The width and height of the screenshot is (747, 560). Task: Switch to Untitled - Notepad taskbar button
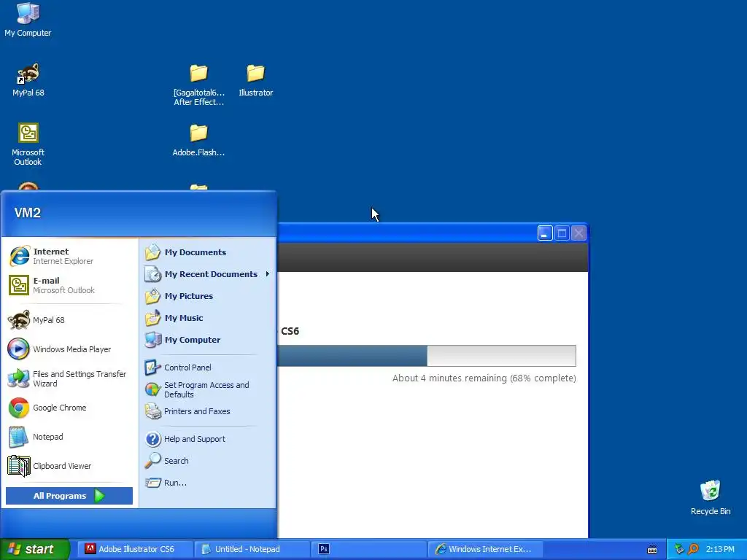coord(252,549)
